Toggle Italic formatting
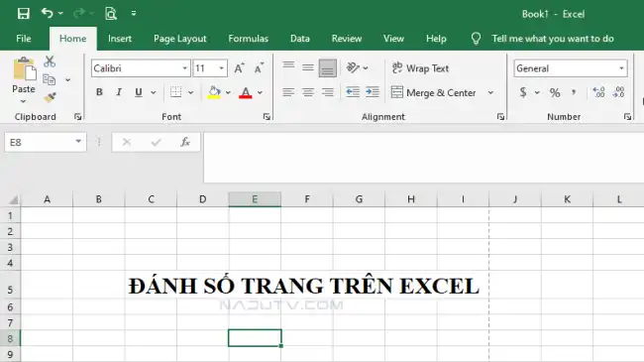Screen dimensions: 644x362 [x=119, y=92]
